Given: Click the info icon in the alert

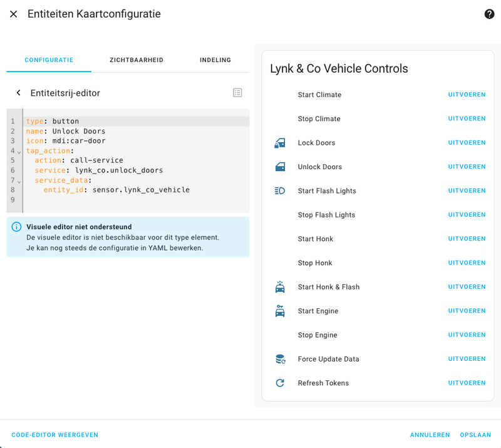Looking at the screenshot, I should click(16, 227).
